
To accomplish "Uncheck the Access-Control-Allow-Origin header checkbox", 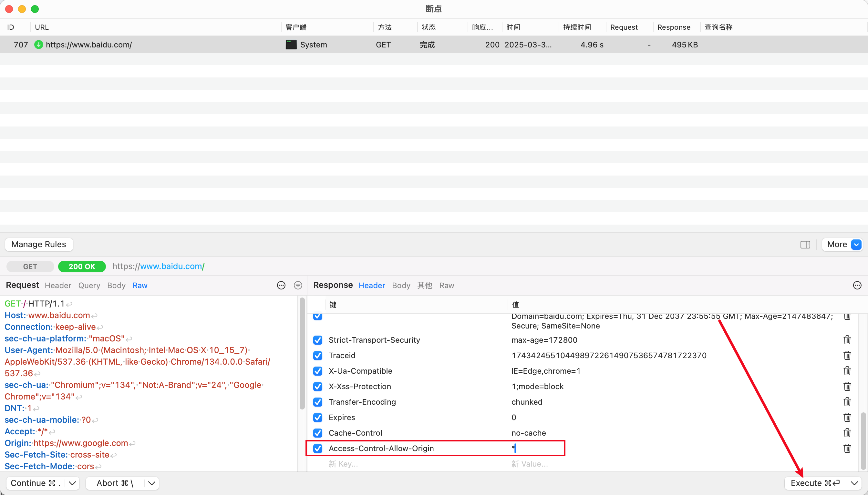I will 318,449.
